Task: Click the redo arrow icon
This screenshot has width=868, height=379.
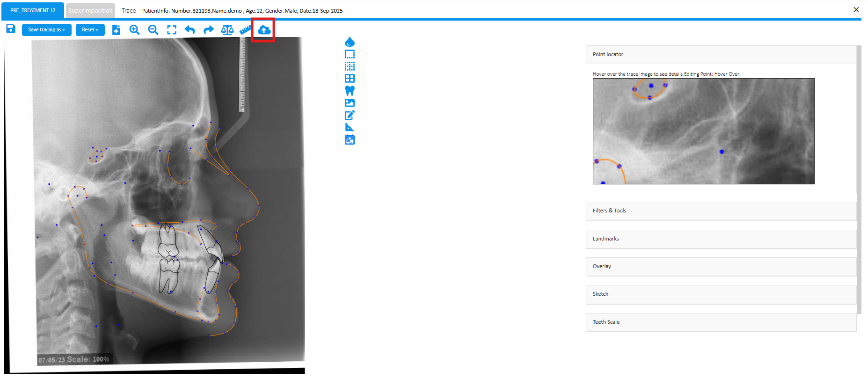Action: 208,30
